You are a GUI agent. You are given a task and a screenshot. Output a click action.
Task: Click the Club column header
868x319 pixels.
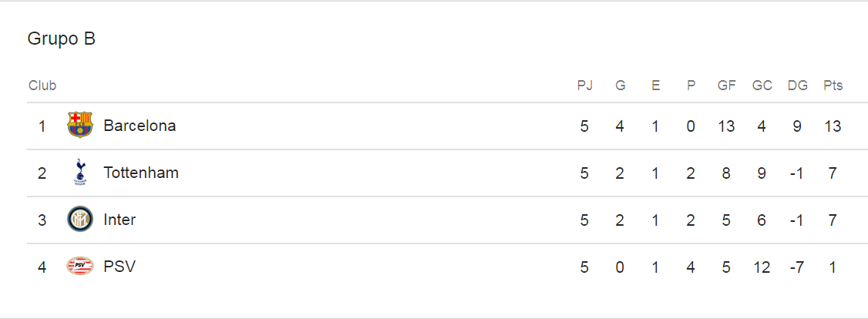tap(42, 86)
